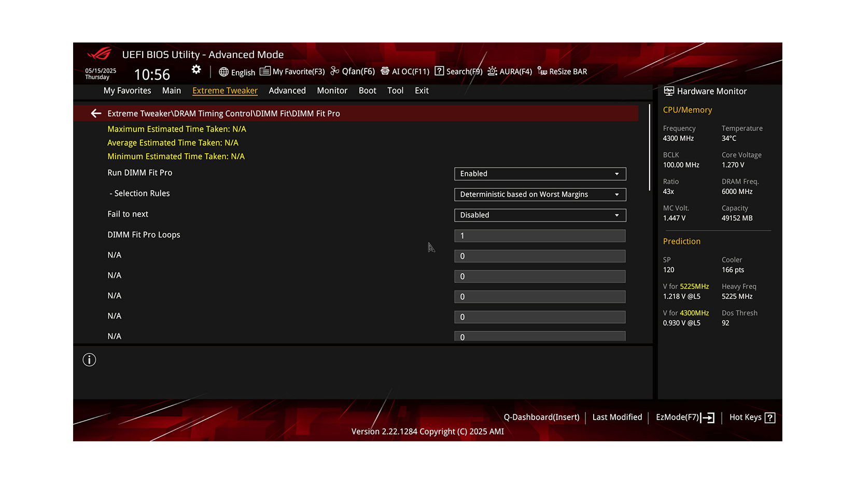Select the Boot menu
Image resolution: width=856 pixels, height=504 pixels.
367,90
